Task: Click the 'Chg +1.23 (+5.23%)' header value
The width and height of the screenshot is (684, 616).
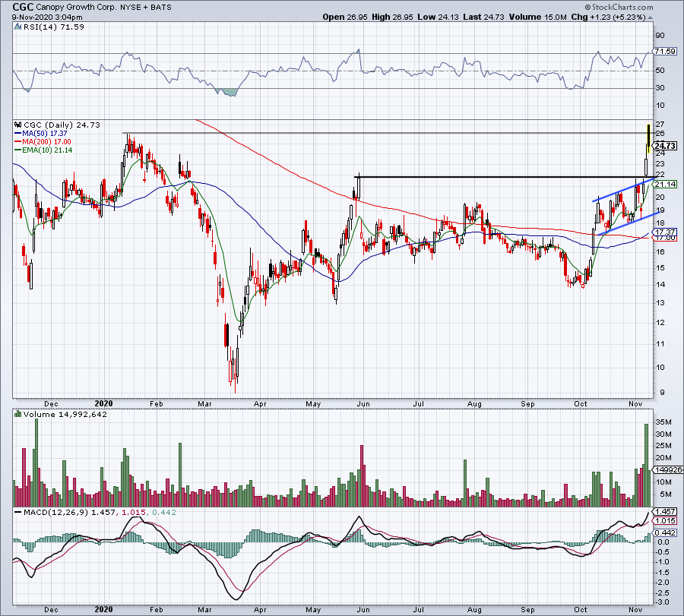Action: 608,17
